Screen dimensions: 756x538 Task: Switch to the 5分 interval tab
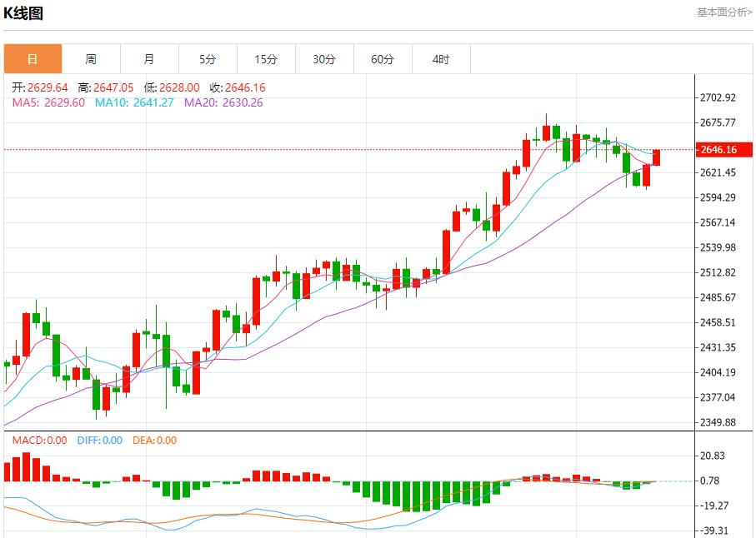tap(208, 59)
